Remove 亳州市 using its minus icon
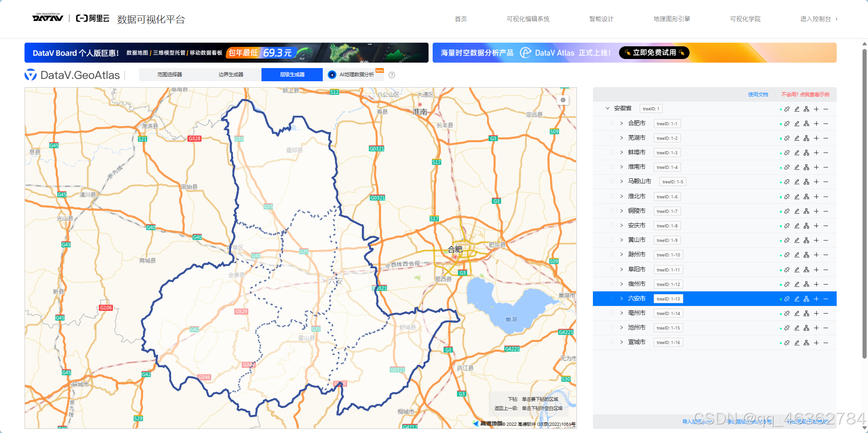The image size is (868, 433). coord(826,313)
